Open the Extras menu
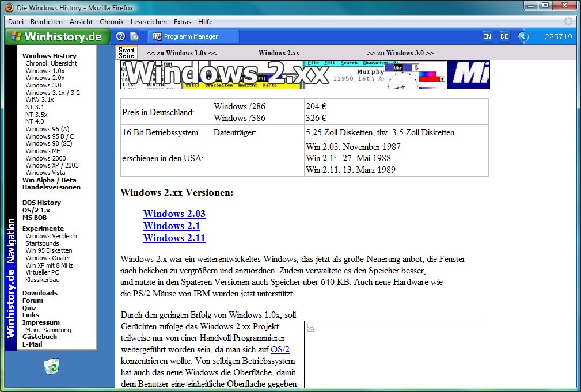581x392 pixels. 183,22
